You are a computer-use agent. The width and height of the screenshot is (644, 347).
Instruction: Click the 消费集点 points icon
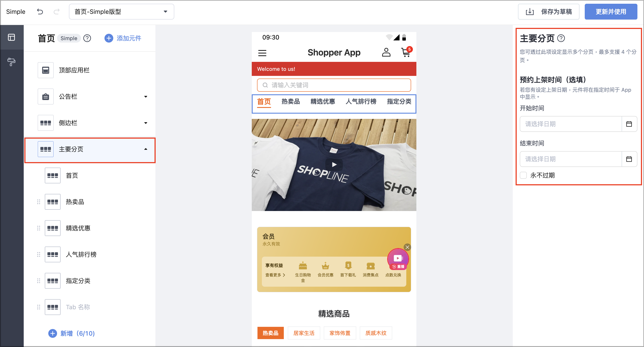(371, 266)
